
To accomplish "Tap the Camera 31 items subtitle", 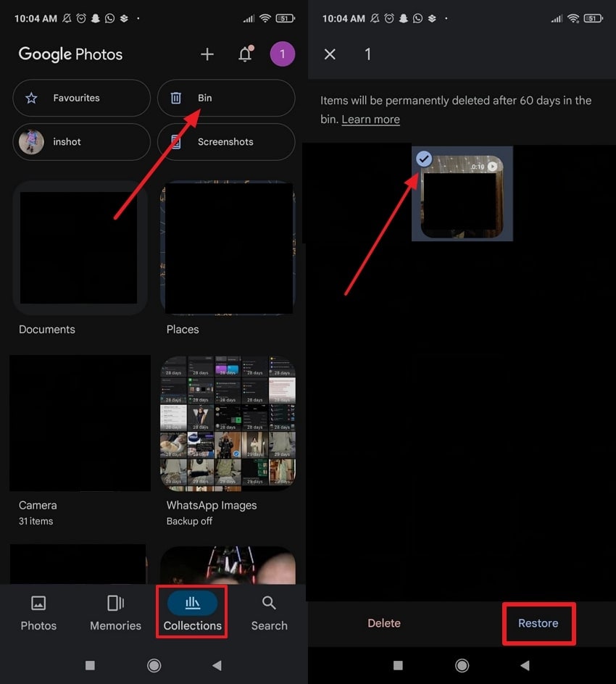I will [x=36, y=521].
